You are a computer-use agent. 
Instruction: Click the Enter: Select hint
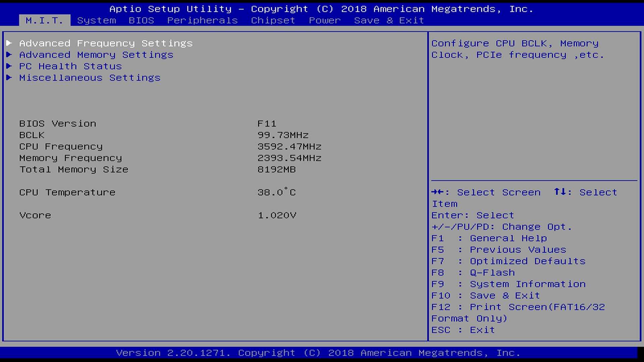point(473,215)
